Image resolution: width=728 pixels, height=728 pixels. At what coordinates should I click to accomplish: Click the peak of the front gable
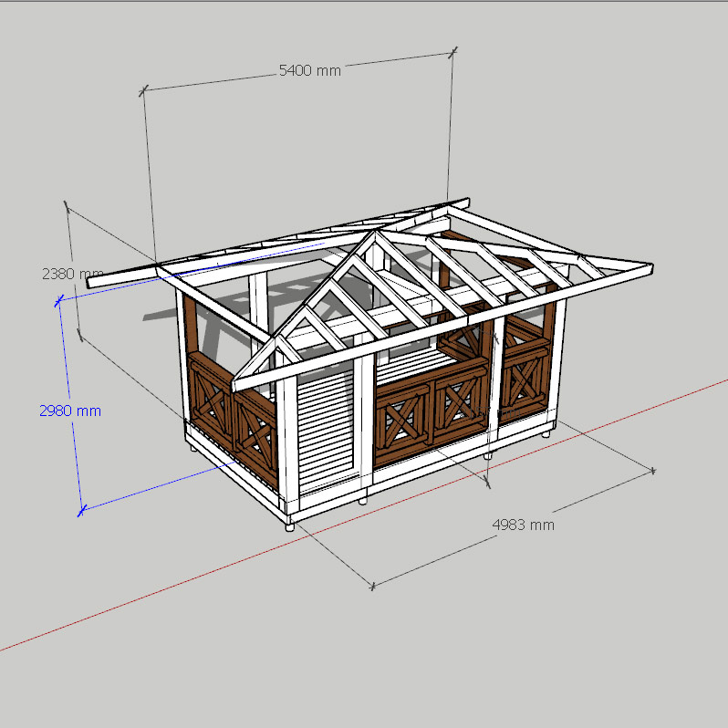(374, 234)
